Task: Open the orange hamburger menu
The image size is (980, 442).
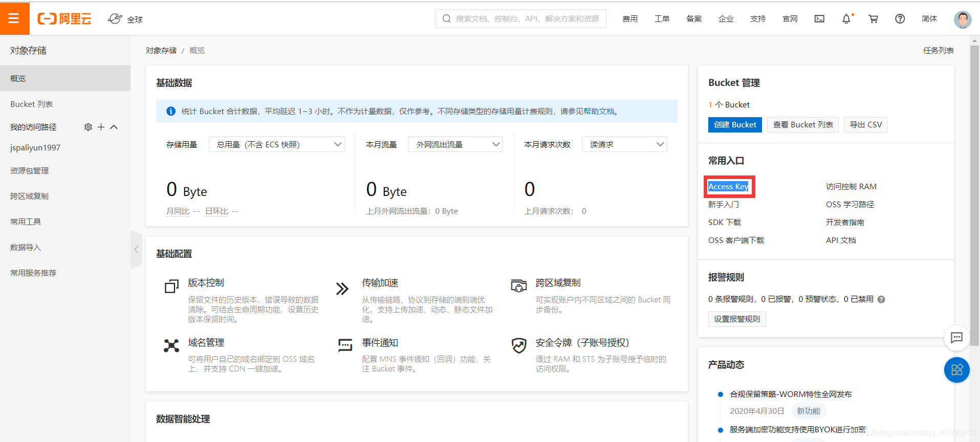Action: (14, 18)
